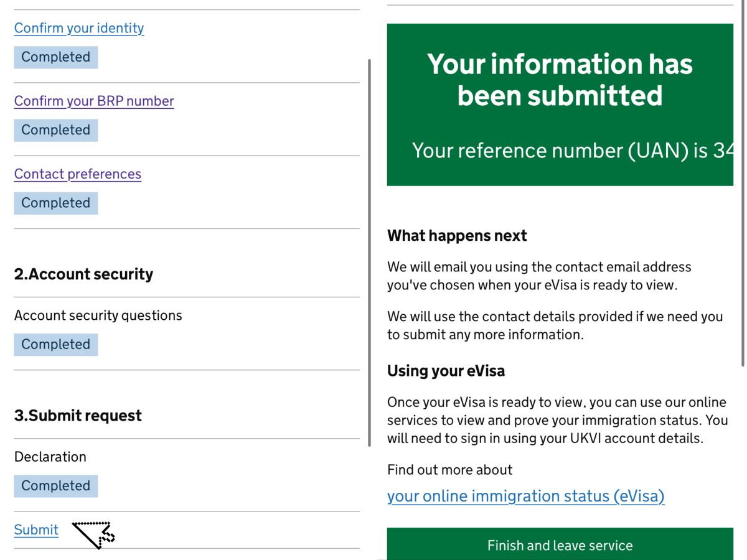Click Completed tag under Confirm your BRP number
747x560 pixels.
pos(56,130)
